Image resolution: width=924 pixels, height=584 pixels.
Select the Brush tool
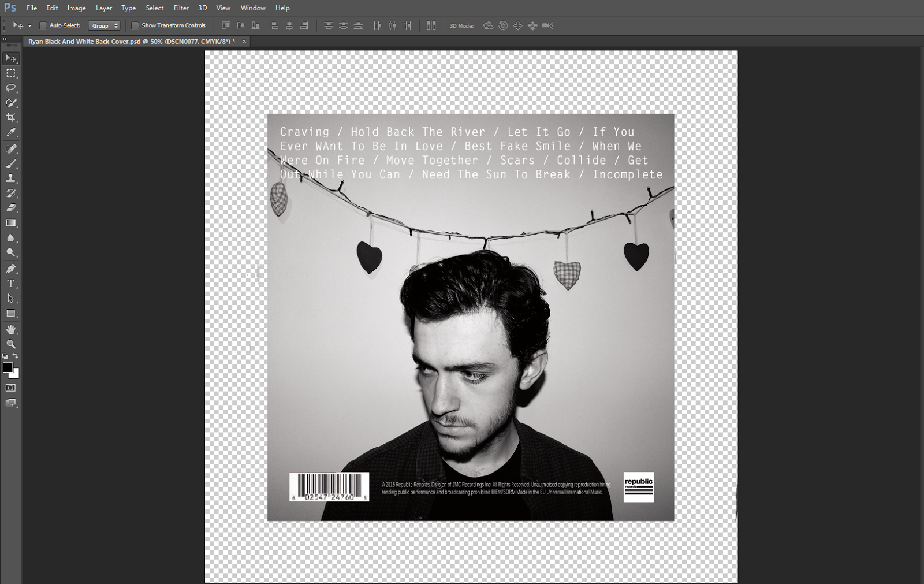[x=11, y=163]
